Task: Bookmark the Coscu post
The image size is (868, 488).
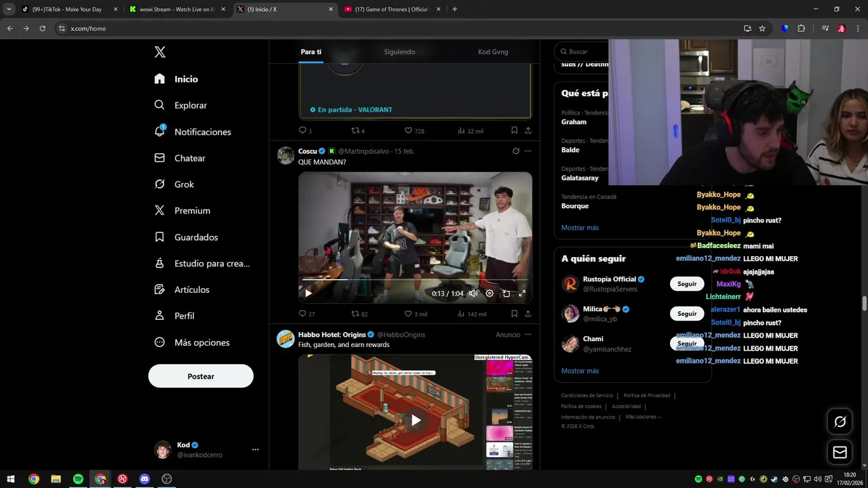Action: click(x=514, y=314)
